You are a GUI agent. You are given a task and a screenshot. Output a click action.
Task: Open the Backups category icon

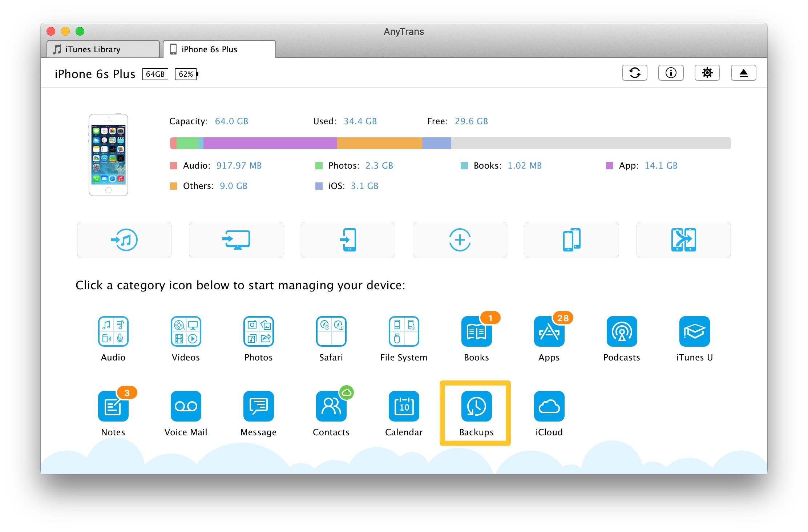[x=476, y=406]
